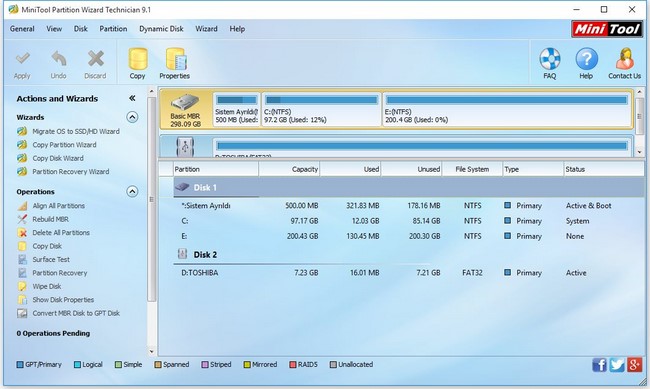
Task: Click the left panel scrollbar down arrow
Action: click(x=151, y=352)
